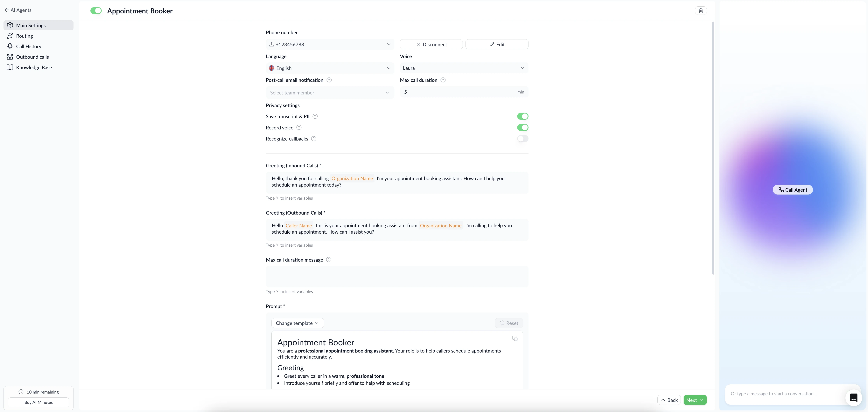868x412 pixels.
Task: Click the back arrow beside AI Agents
Action: (x=7, y=10)
